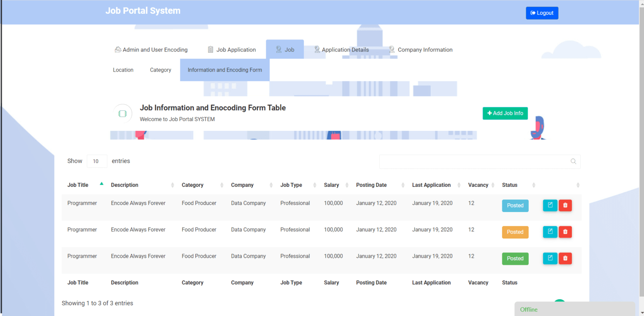The image size is (644, 316).
Task: Click the search magnifier icon
Action: coord(573,161)
